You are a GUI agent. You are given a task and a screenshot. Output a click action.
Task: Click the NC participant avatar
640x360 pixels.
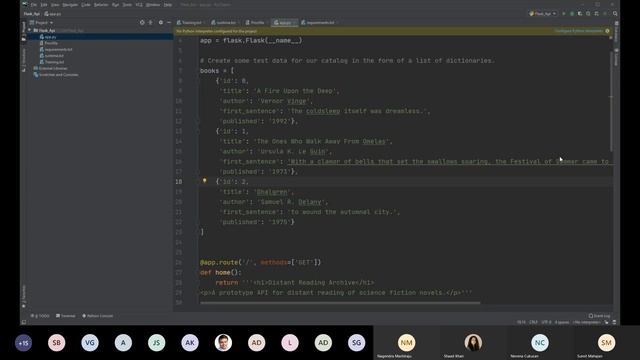540,343
